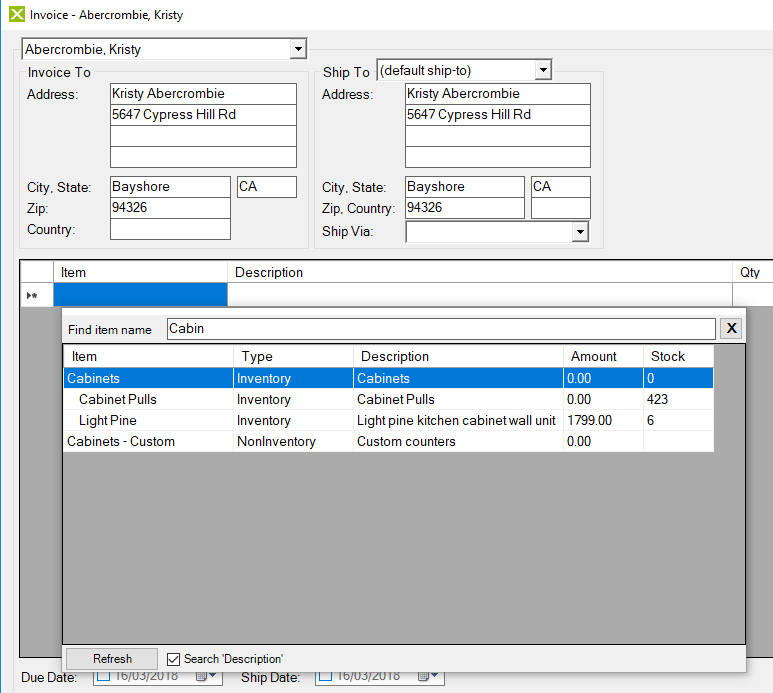Click the Stock column header
This screenshot has height=693, width=773.
coord(678,356)
